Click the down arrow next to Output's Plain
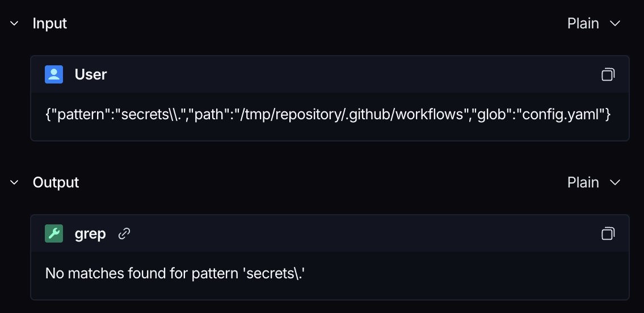The width and height of the screenshot is (644, 313). 615,182
